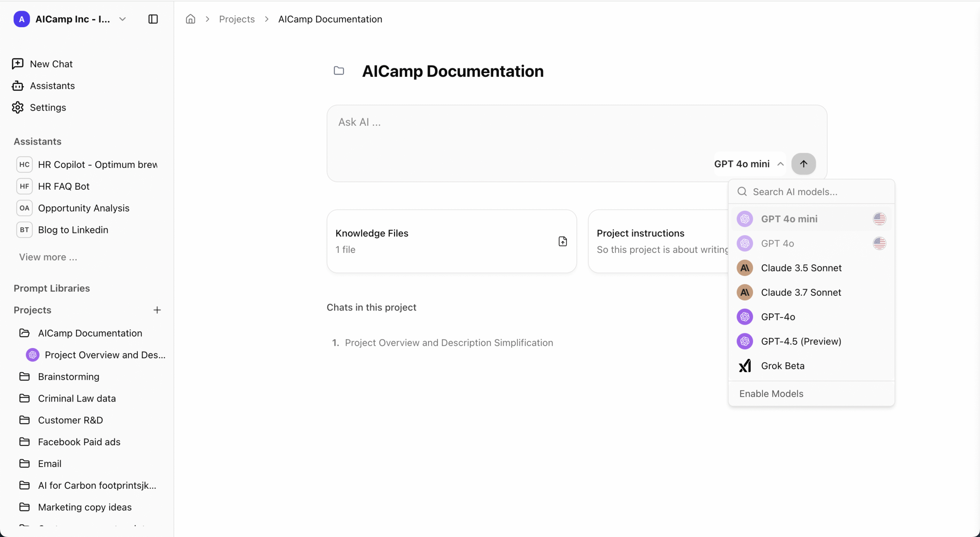This screenshot has width=980, height=537.
Task: Click the Brainstorming folder icon
Action: point(24,377)
